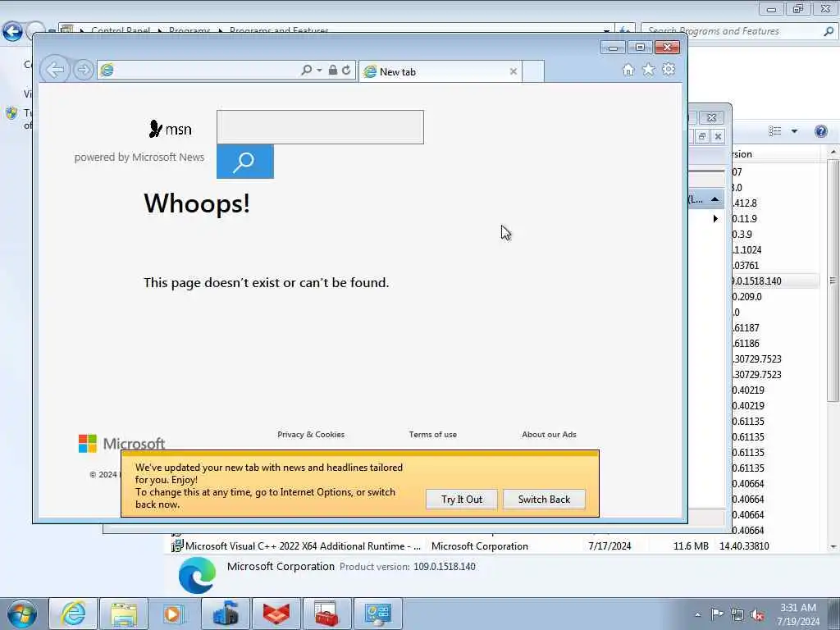Click the 11.6 MB size cell
This screenshot has width=840, height=630.
pos(691,546)
